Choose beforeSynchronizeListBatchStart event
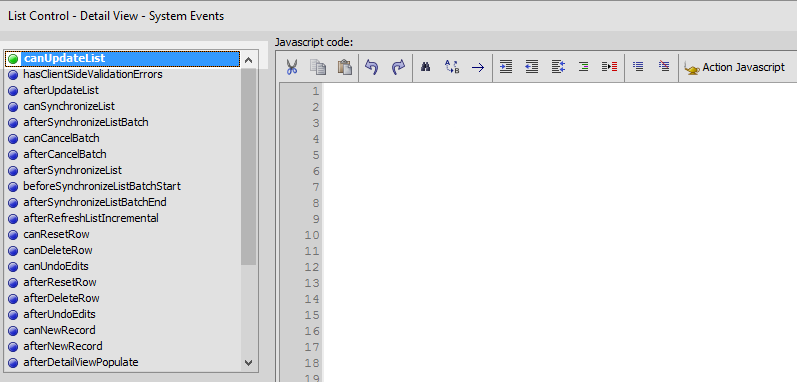The width and height of the screenshot is (797, 382). coord(102,186)
